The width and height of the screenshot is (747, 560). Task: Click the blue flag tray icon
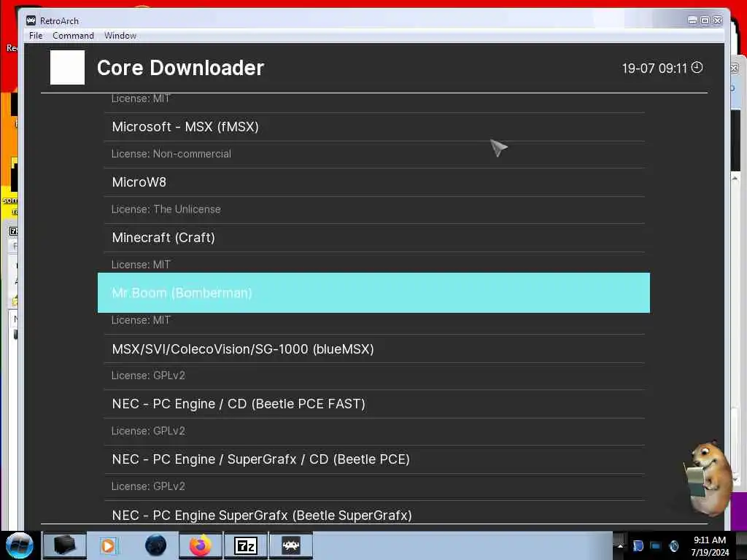click(x=638, y=545)
